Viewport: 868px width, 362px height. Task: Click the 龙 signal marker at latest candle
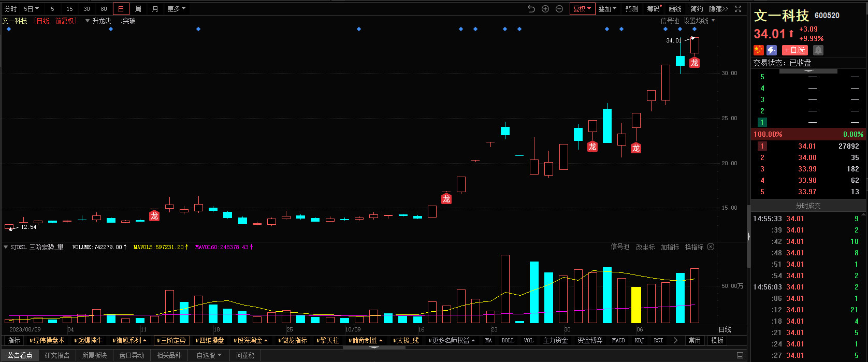tap(695, 63)
